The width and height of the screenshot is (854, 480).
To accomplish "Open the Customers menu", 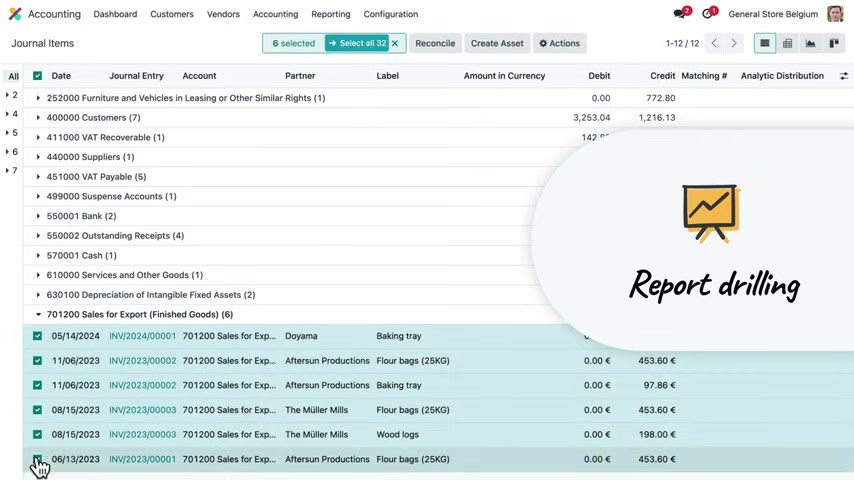I will [172, 14].
